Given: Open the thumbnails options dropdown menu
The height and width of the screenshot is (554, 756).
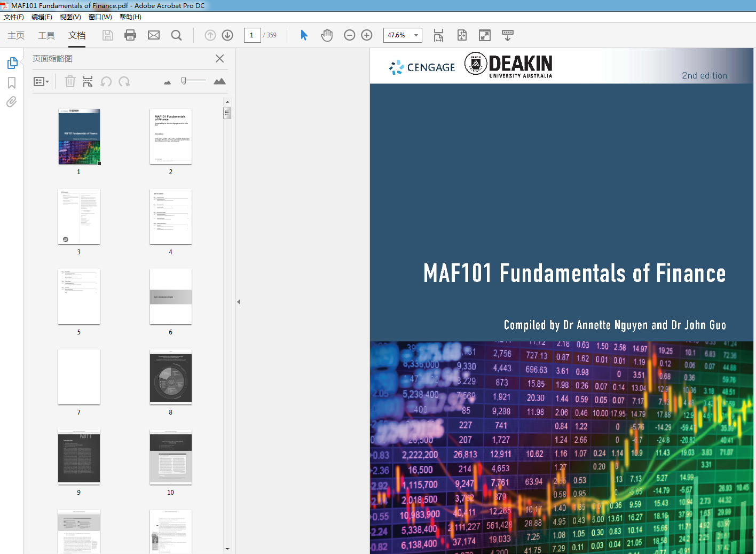Looking at the screenshot, I should click(x=42, y=81).
